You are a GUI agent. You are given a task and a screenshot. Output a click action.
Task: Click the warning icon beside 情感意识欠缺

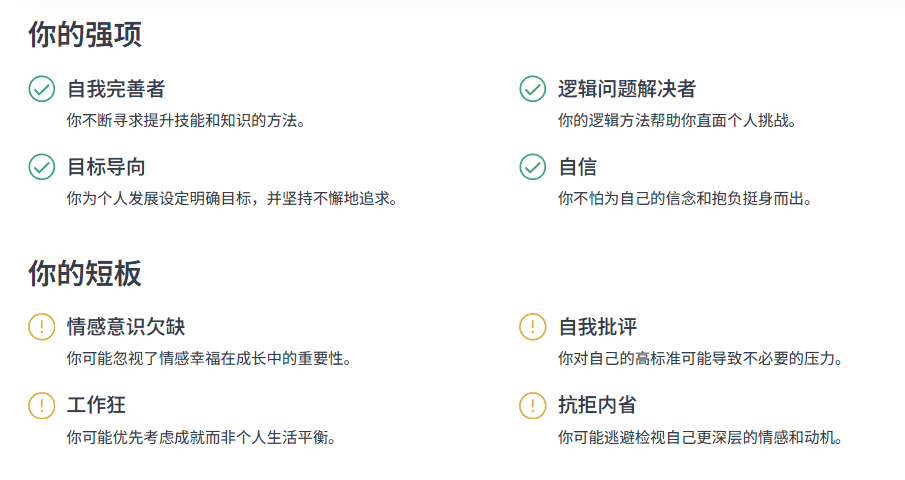tap(41, 327)
